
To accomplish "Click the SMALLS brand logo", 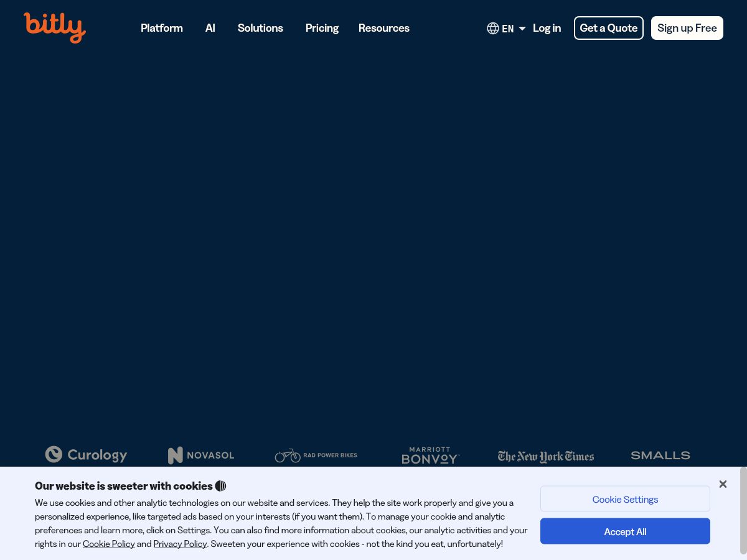I will (x=660, y=455).
